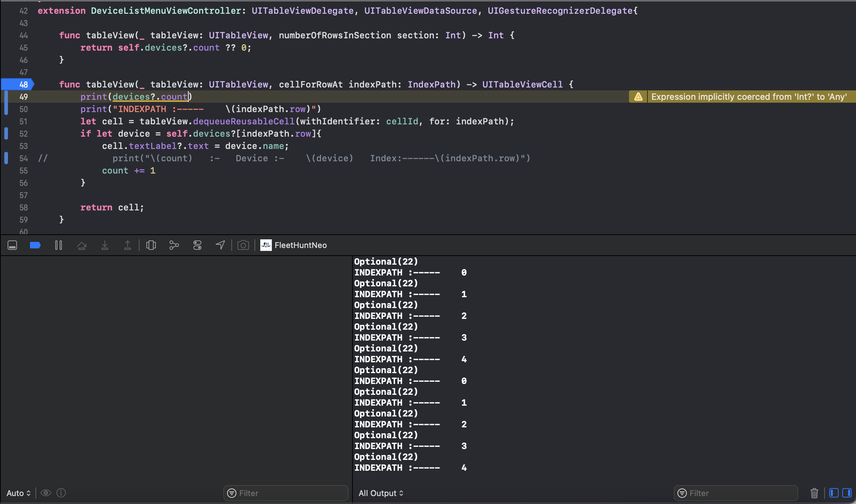Pause program execution
Image resolution: width=856 pixels, height=504 pixels.
pyautogui.click(x=59, y=245)
